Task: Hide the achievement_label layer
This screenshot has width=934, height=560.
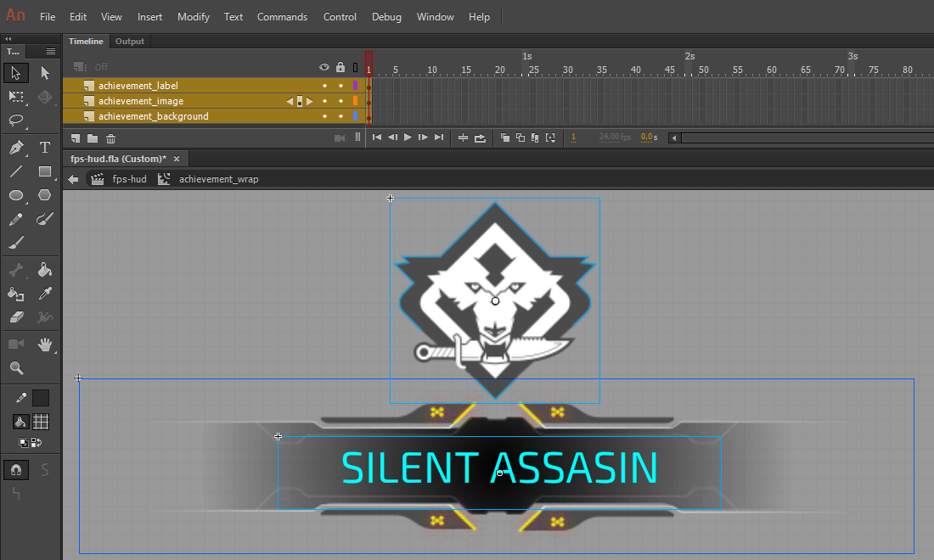Action: tap(324, 86)
